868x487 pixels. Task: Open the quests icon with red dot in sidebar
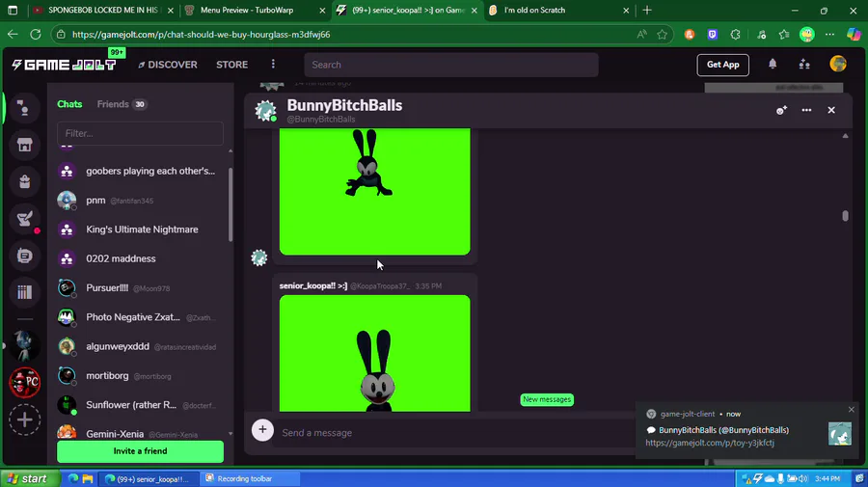pos(24,219)
